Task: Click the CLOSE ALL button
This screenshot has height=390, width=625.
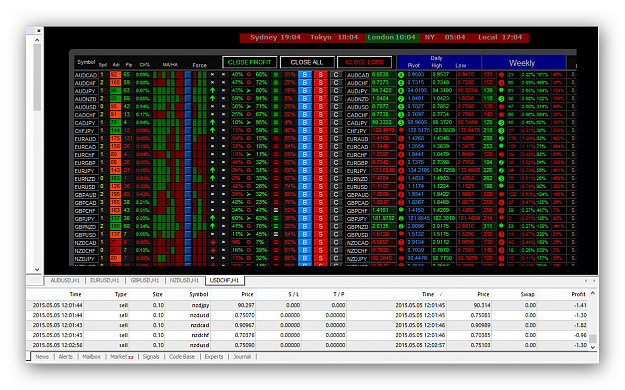Action: (x=307, y=62)
